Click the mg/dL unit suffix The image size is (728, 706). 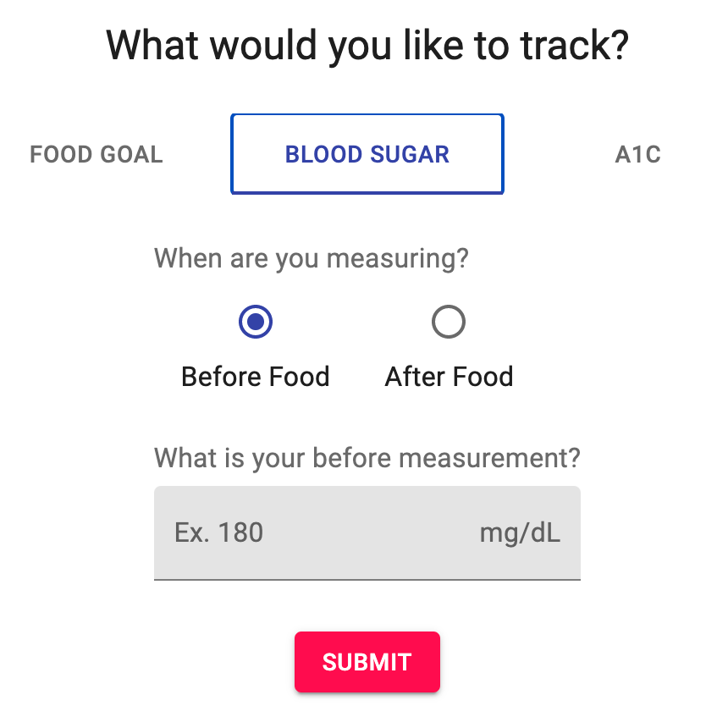click(520, 532)
